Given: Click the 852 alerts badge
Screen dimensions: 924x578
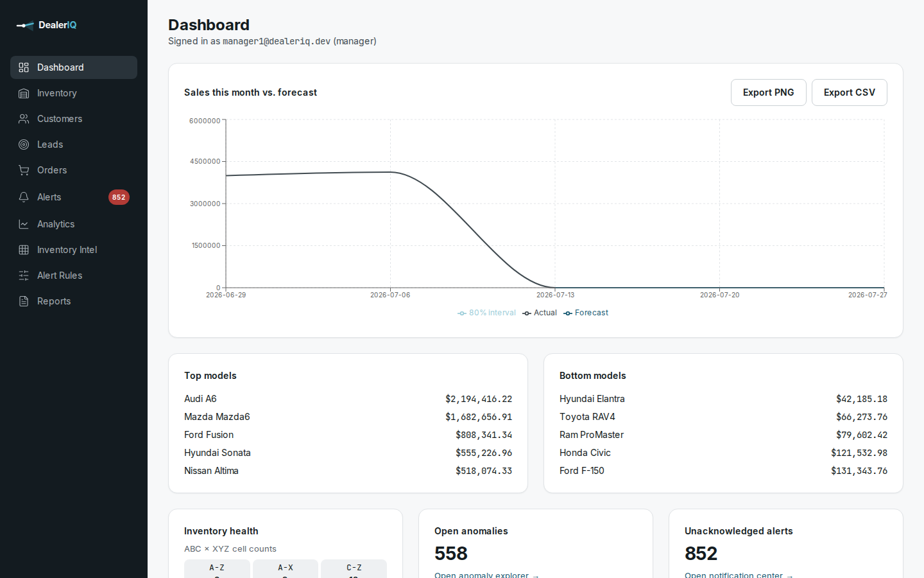Looking at the screenshot, I should pos(119,197).
